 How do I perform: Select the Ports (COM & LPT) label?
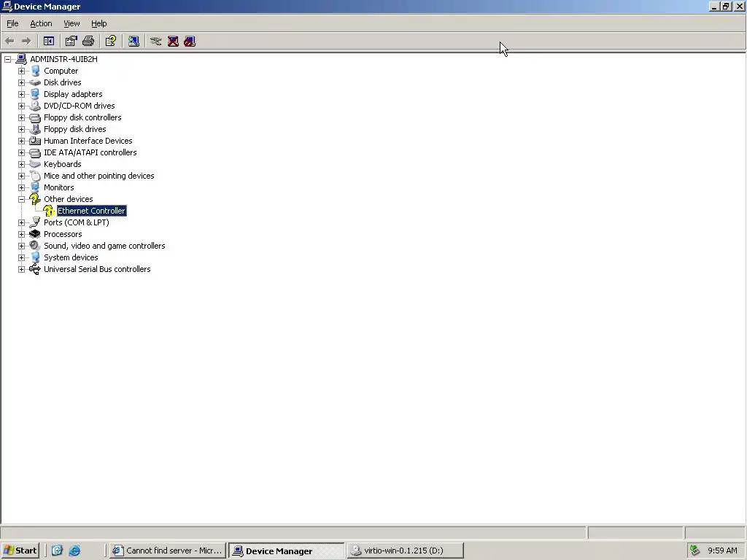76,222
